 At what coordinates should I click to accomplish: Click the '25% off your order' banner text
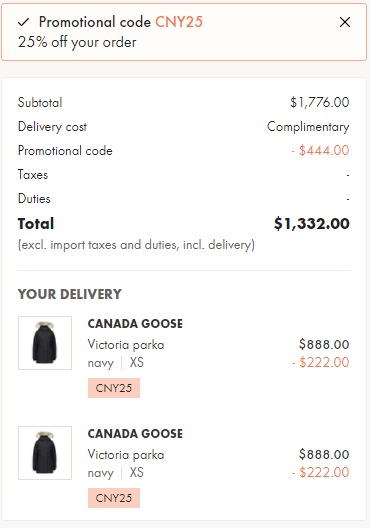[x=77, y=42]
